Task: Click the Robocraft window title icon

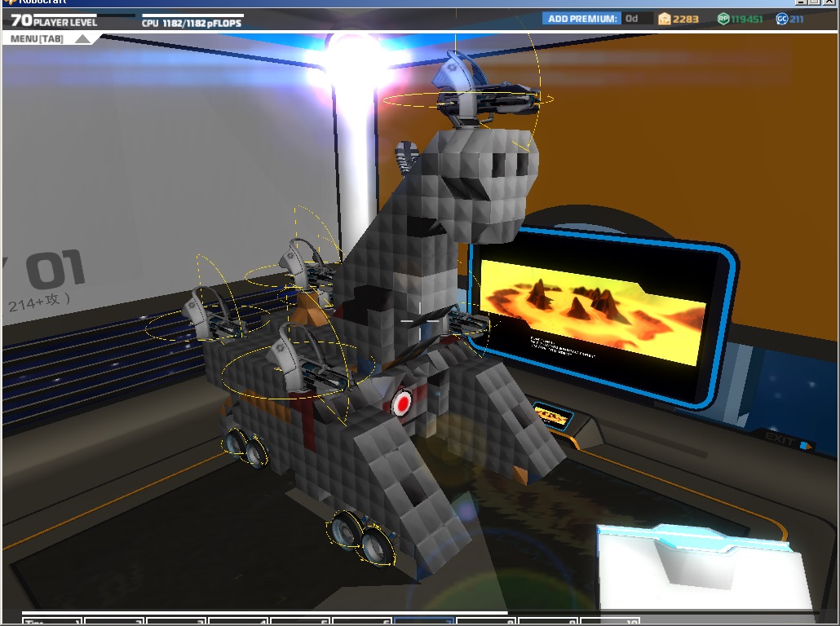Action: (9, 2)
